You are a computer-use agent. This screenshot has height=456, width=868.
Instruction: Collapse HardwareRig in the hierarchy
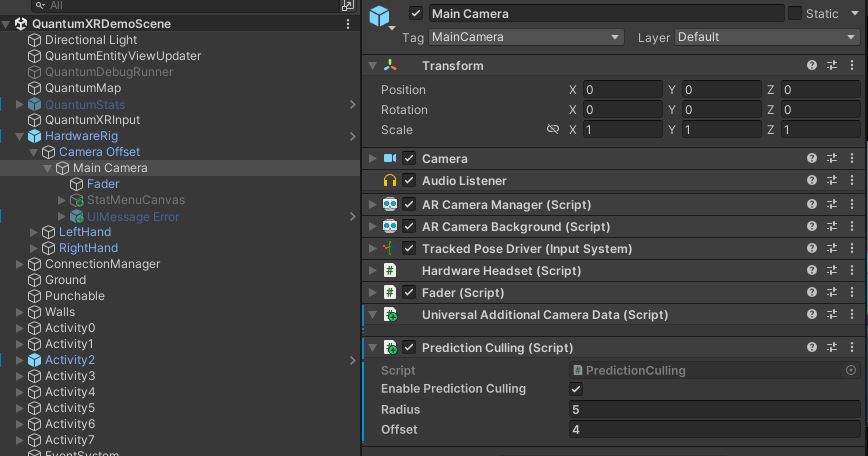[x=20, y=136]
